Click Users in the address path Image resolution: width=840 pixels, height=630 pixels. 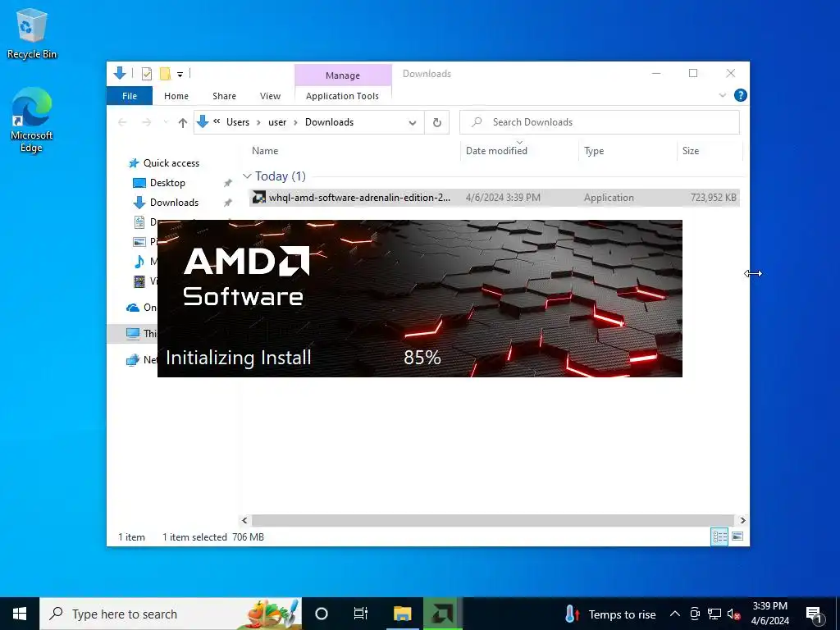(238, 122)
